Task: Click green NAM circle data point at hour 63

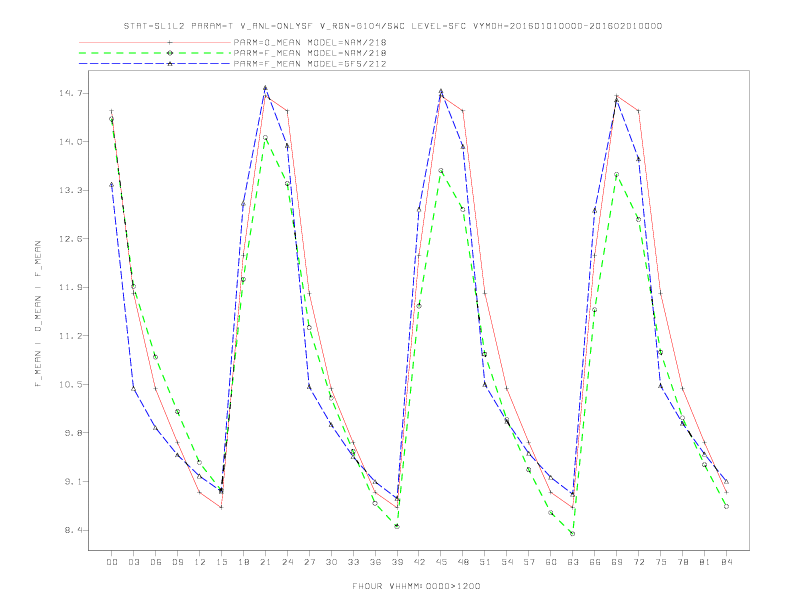Action: coord(572,533)
